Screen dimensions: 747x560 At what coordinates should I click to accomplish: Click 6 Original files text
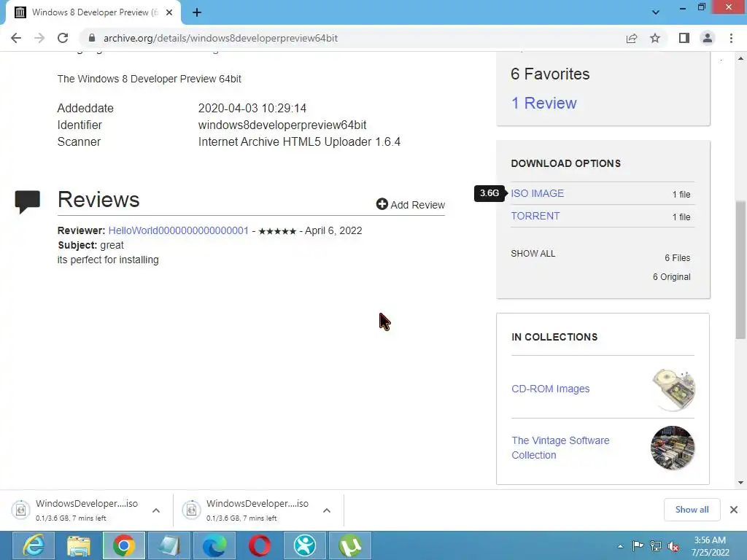coord(671,276)
